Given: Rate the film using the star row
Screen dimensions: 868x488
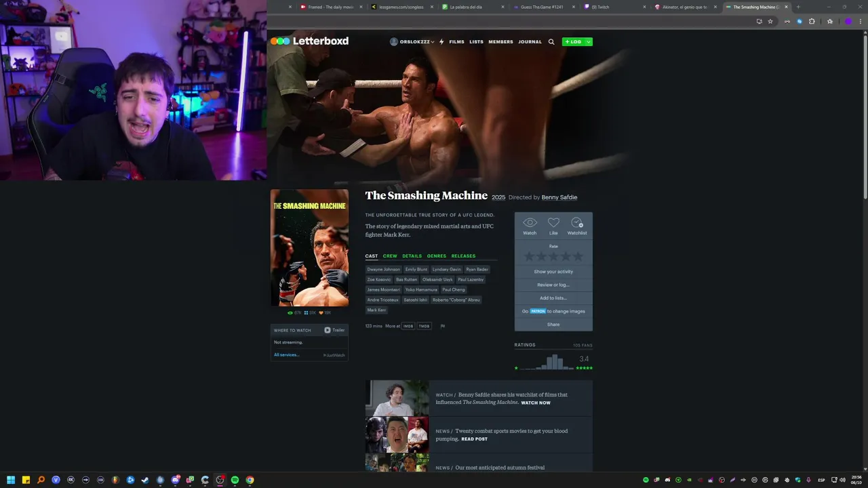Looking at the screenshot, I should 553,257.
